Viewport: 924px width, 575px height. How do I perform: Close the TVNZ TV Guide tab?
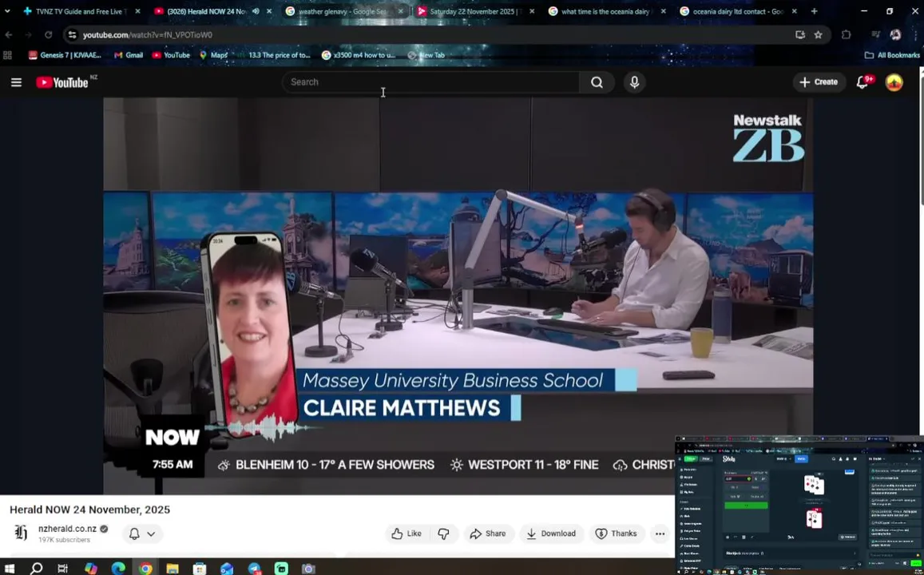138,11
